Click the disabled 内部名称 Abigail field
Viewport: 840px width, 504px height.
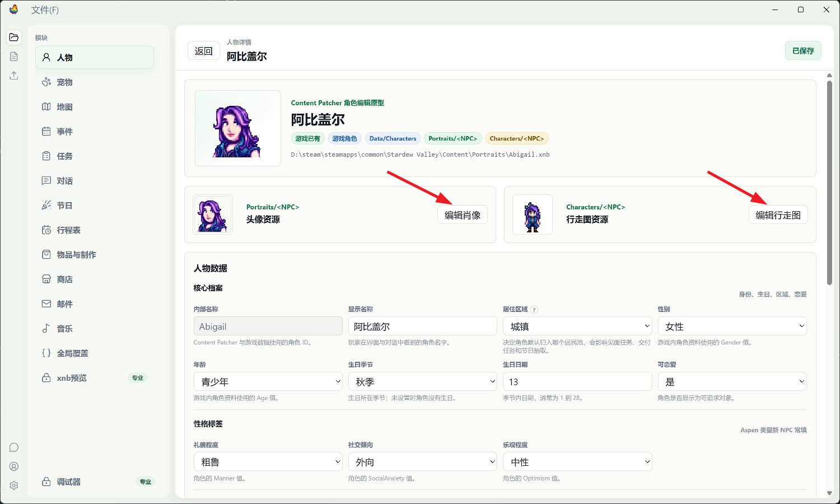click(268, 326)
